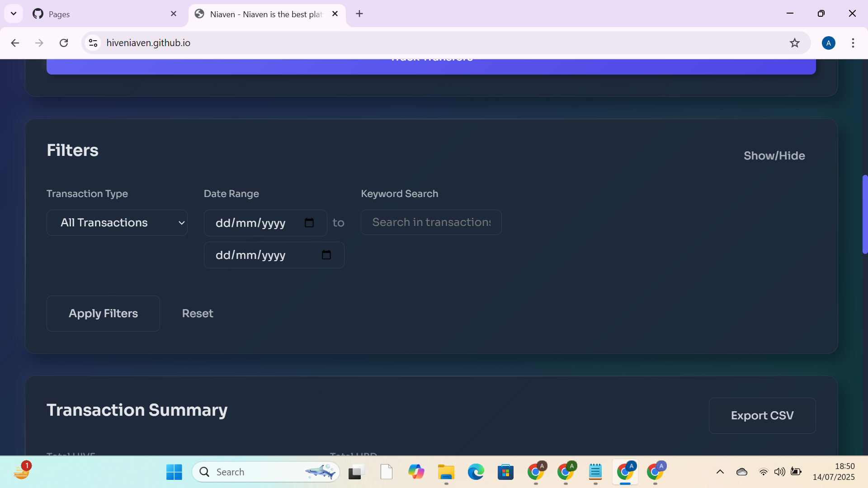Open calendar picker for end date
868x488 pixels.
tap(326, 255)
